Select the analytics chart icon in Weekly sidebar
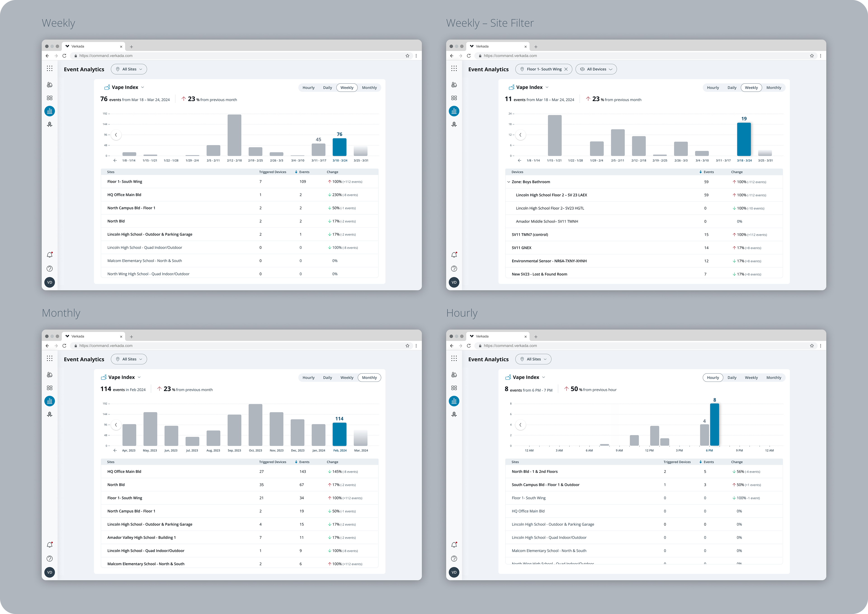The height and width of the screenshot is (614, 868). pos(50,111)
